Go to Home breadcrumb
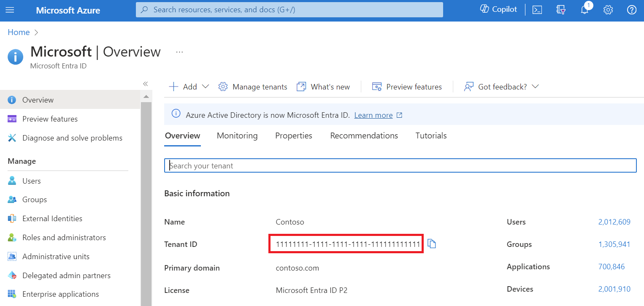Screen dimensions: 644x306 pos(19,32)
